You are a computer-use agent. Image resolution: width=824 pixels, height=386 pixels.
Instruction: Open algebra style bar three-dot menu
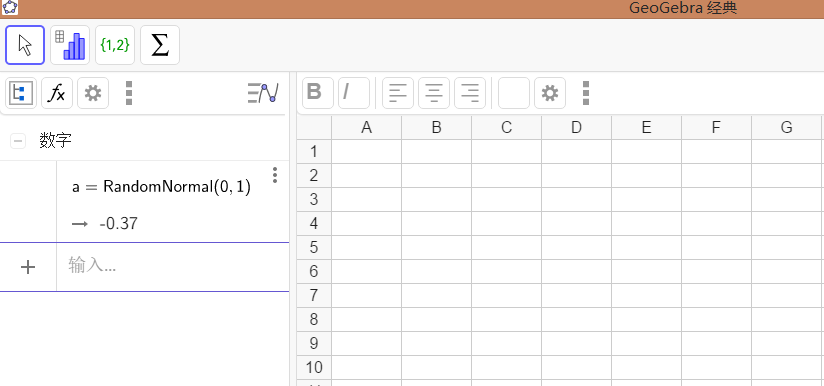[129, 93]
